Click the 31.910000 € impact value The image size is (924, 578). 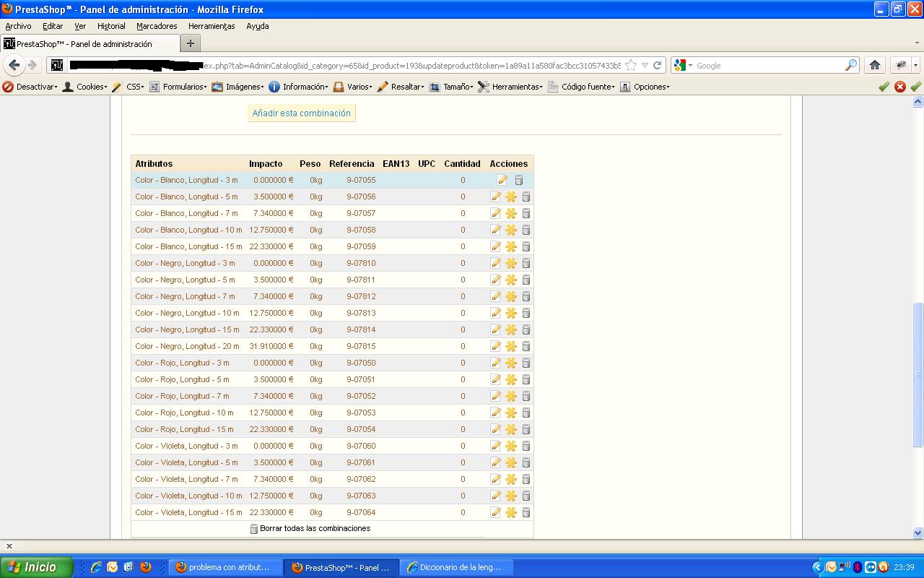(271, 346)
